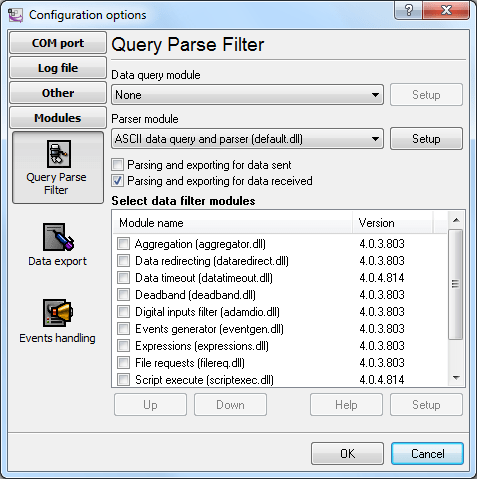Confirm settings with the OK button
Viewport: 477px width, 479px height.
pyautogui.click(x=347, y=454)
